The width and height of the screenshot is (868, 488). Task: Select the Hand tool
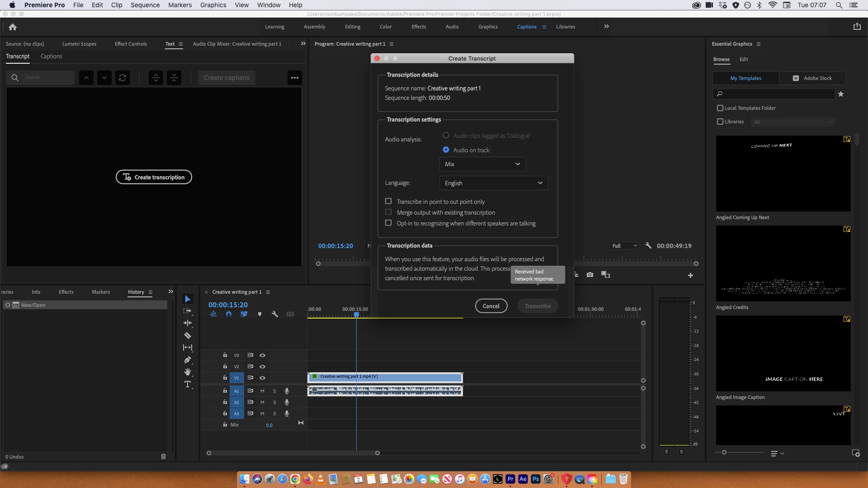click(187, 372)
